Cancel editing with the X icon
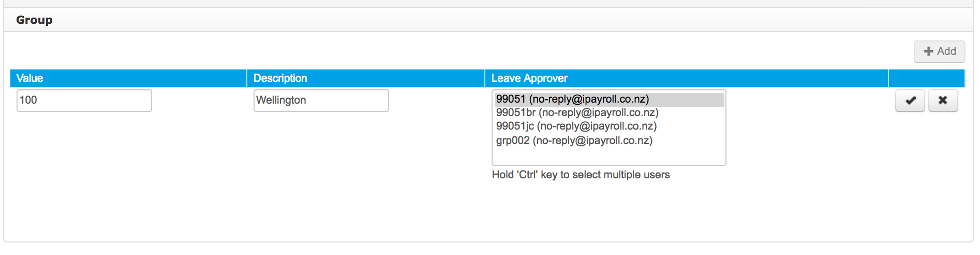This screenshot has height=255, width=980. 943,101
